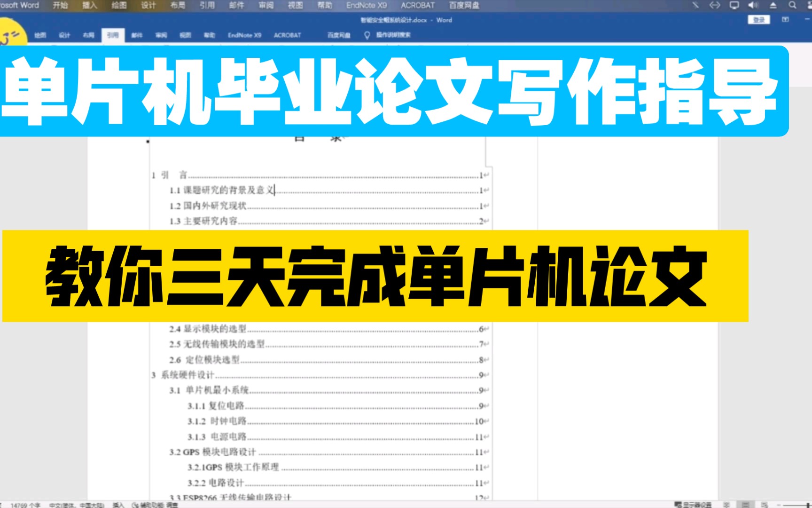
Task: Click the word count in the status bar
Action: (25, 505)
